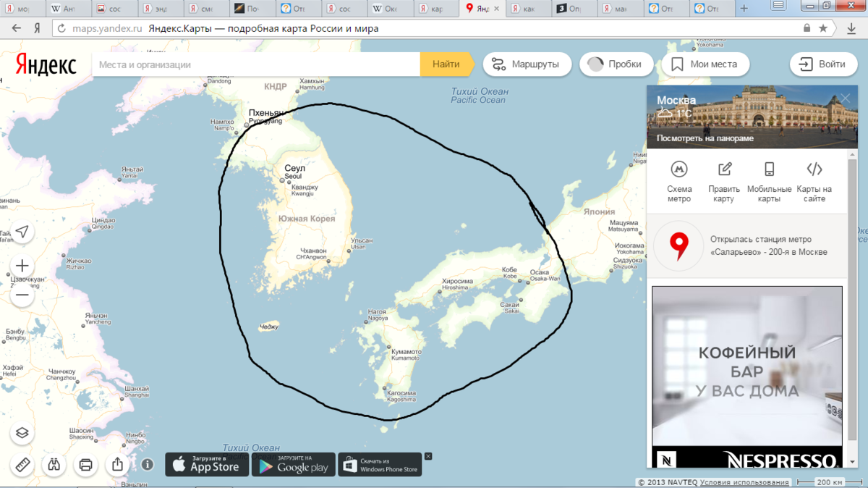The image size is (868, 488).
Task: Click the Войти sign-in button
Action: (822, 64)
